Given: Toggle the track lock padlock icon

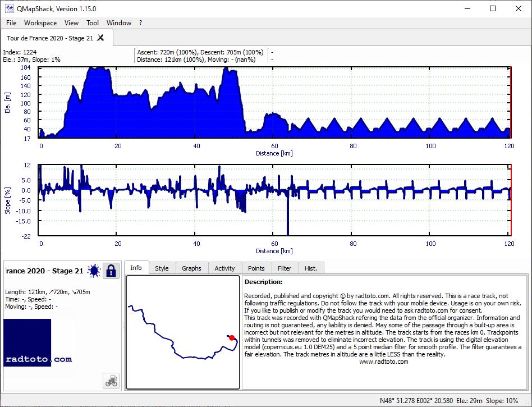Looking at the screenshot, I should [111, 271].
